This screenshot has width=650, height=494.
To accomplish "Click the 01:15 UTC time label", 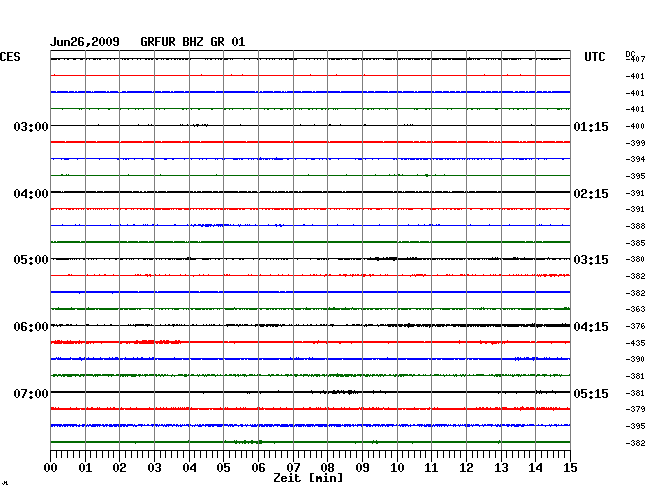I will tap(591, 126).
